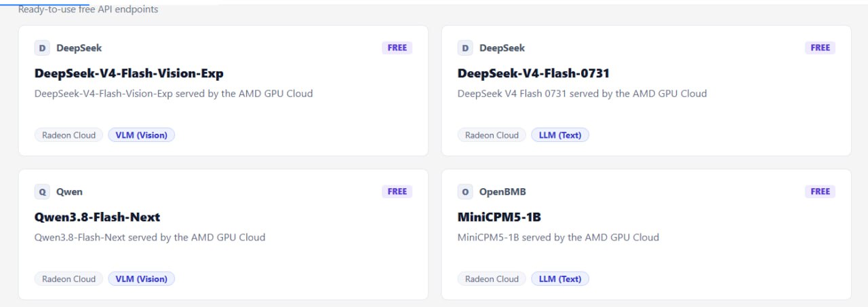
Task: Click Radeon Cloud tag on Qwen3.8-Flash-Next card
Action: (69, 279)
